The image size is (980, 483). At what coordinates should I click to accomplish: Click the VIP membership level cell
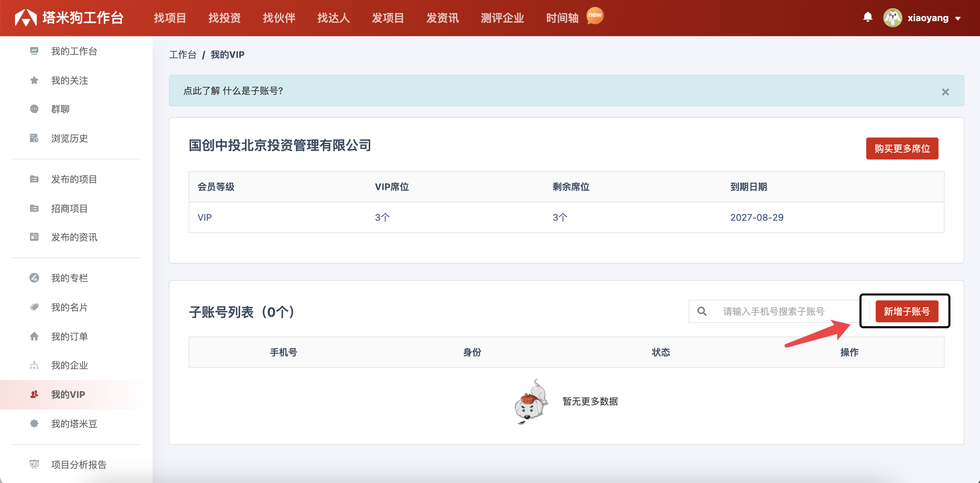coord(205,217)
